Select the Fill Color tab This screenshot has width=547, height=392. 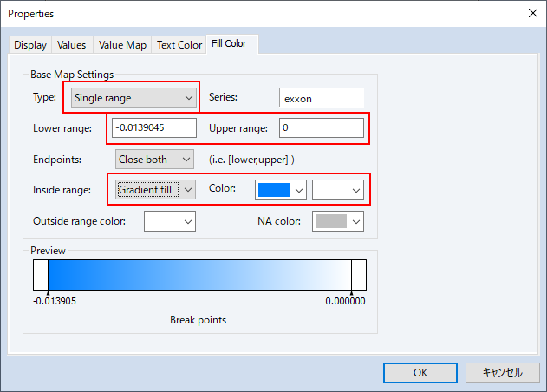229,44
